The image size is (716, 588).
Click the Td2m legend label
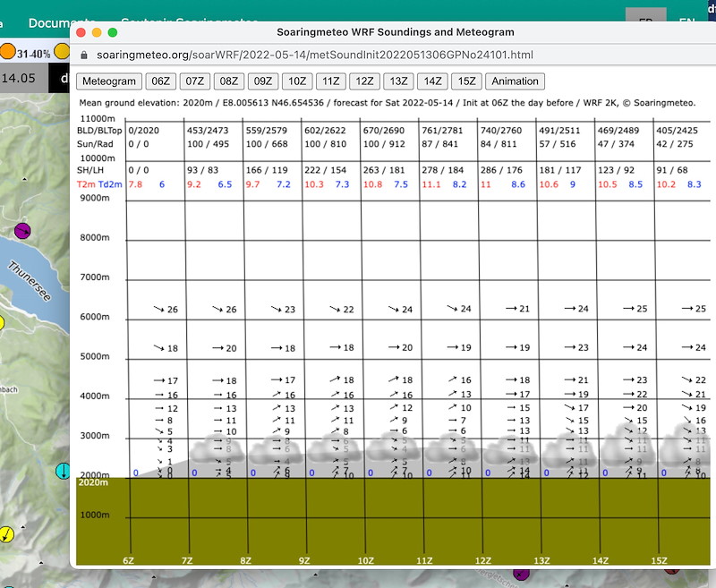click(110, 184)
